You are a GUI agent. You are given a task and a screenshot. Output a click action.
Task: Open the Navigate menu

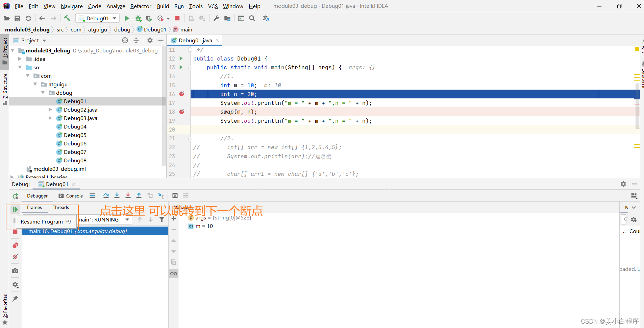pos(72,6)
